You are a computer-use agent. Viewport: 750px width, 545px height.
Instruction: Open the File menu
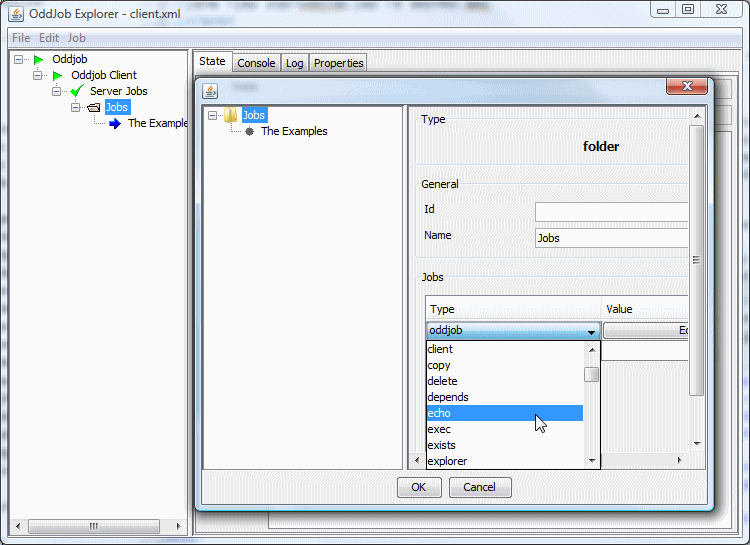(x=21, y=38)
